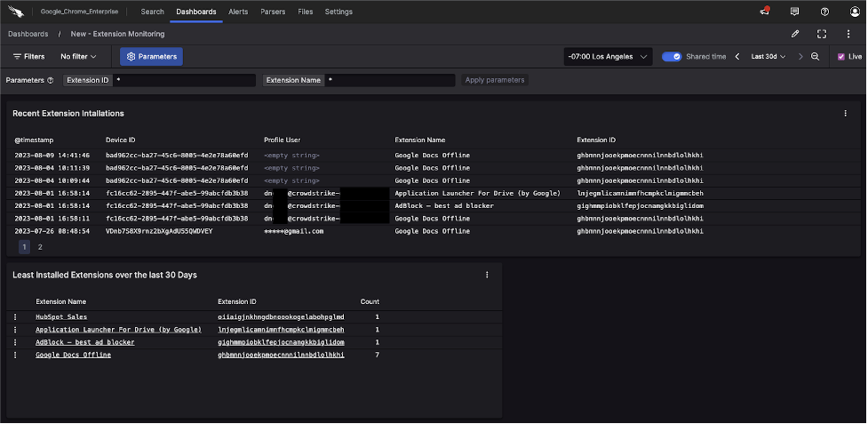Open the help question mark icon
The height and width of the screenshot is (424, 868).
coord(824,12)
